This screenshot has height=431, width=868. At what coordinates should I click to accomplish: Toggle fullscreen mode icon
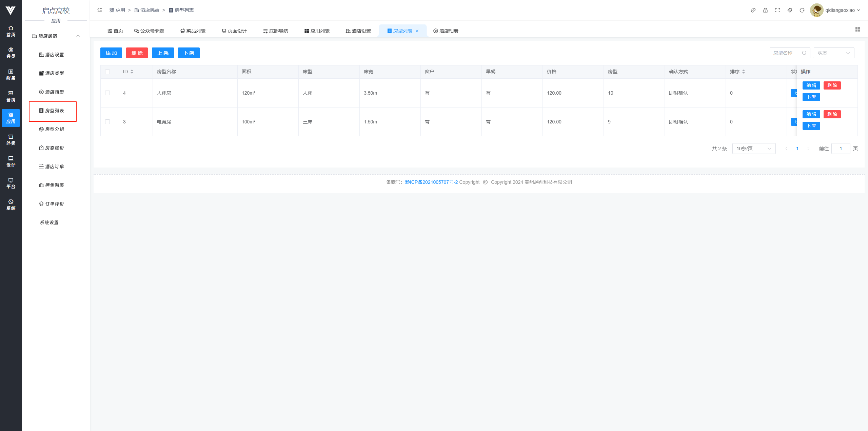777,10
